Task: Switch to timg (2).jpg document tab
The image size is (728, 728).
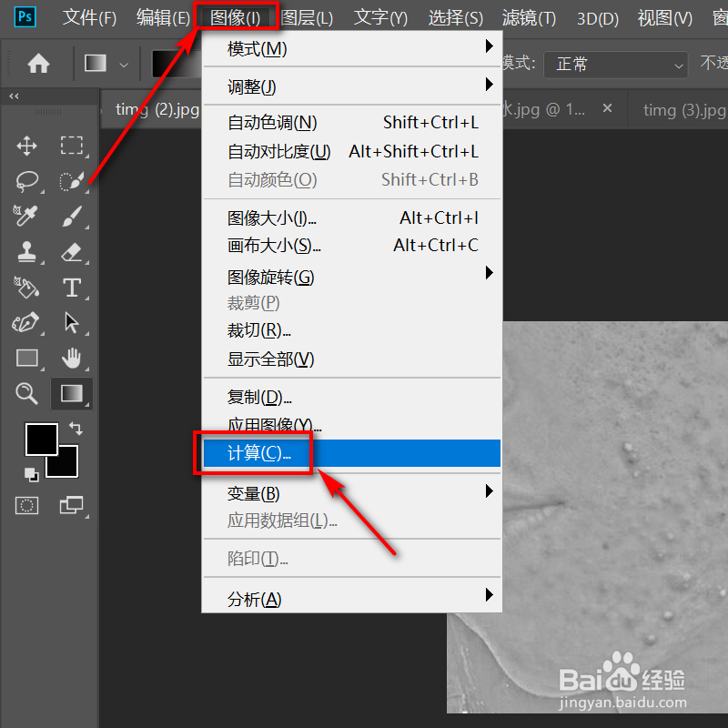Action: pyautogui.click(x=157, y=109)
